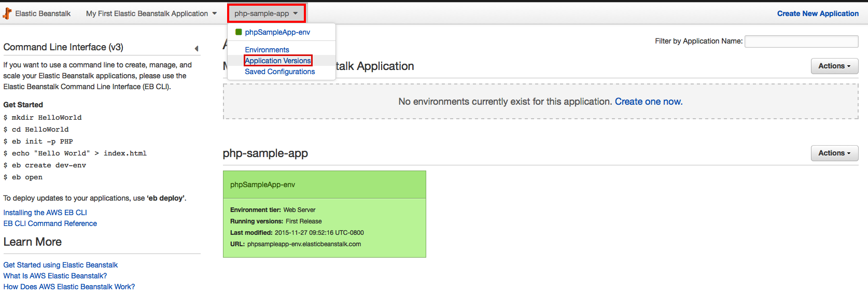Viewport: 868px width, 296px height.
Task: Click the Create one now link
Action: [x=649, y=102]
